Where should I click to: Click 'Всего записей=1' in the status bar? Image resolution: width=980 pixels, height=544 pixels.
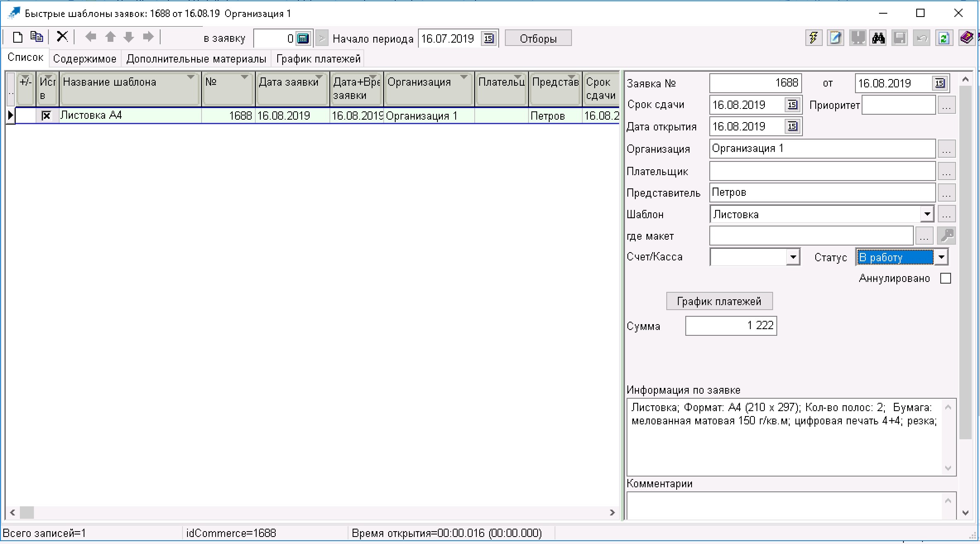44,533
